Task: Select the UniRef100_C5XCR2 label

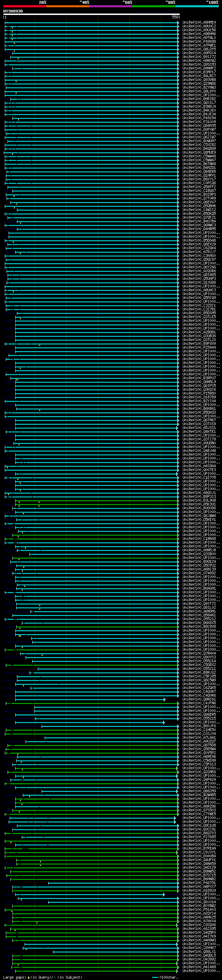Action: [199, 145]
